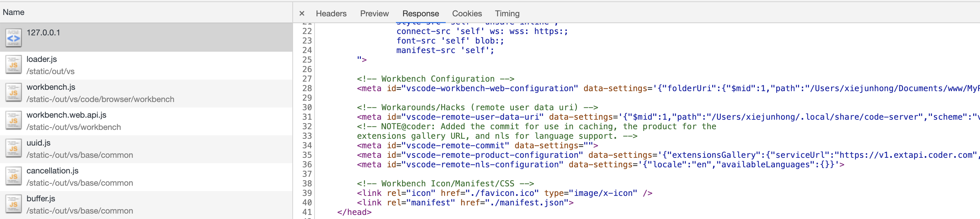
Task: Click line number 35 in the gutter
Action: click(307, 155)
